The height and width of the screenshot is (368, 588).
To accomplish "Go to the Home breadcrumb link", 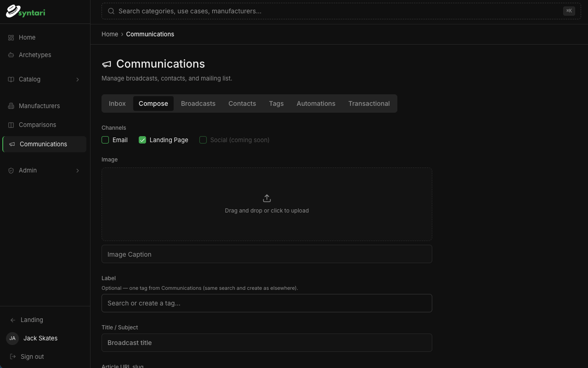I will 110,34.
